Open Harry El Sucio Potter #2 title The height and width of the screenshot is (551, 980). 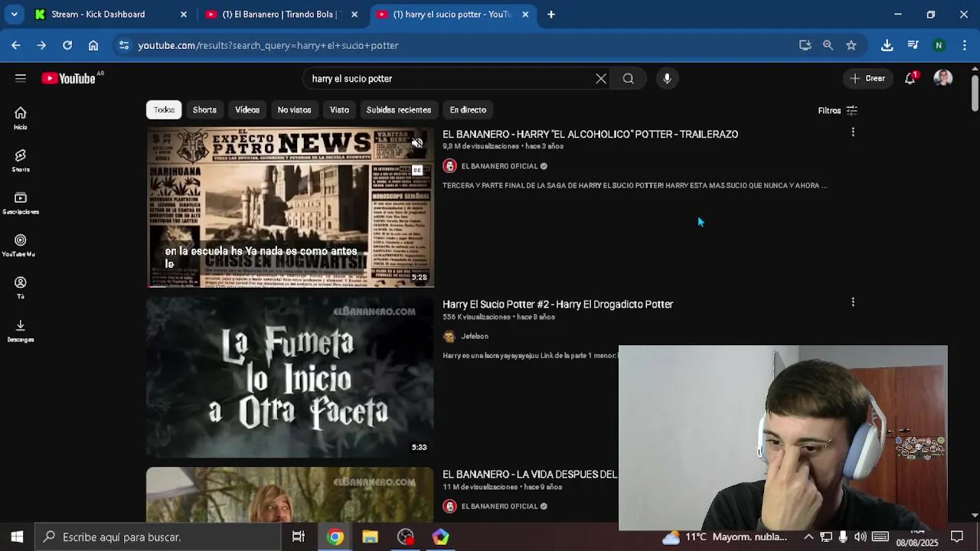(x=557, y=304)
